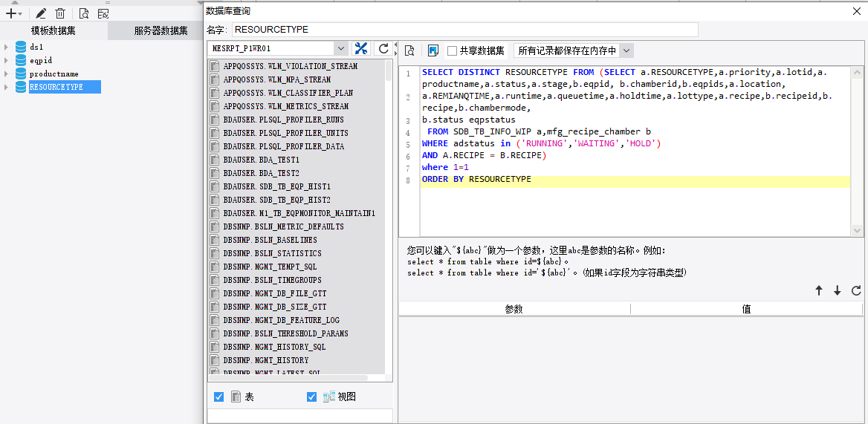Select table BDAUSER.BDA_TEST2
The height and width of the screenshot is (424, 868).
[262, 173]
